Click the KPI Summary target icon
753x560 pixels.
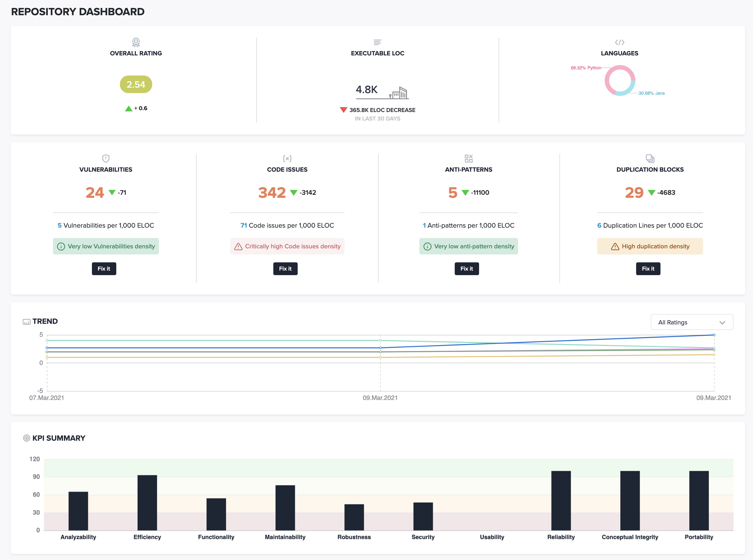coord(26,438)
